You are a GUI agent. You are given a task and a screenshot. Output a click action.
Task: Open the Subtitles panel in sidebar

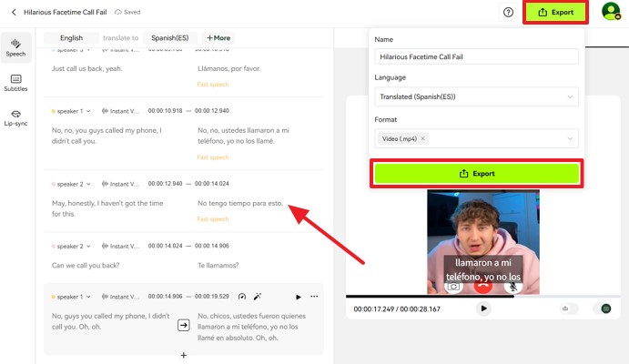pos(15,83)
